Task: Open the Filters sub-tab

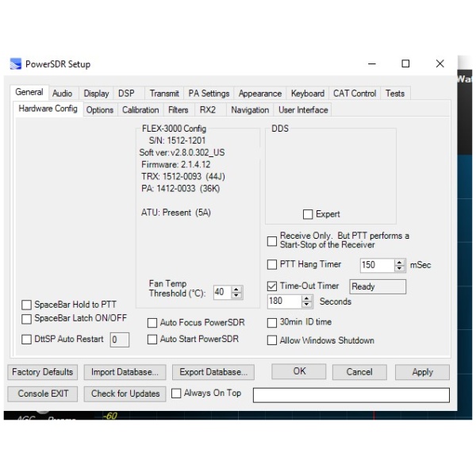Action: tap(178, 110)
